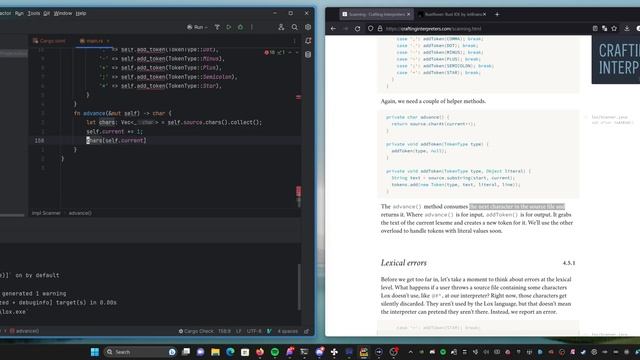Screen dimensions: 640x360
Task: Click the 'fn advance(&mut self)' line
Action: tap(123, 113)
